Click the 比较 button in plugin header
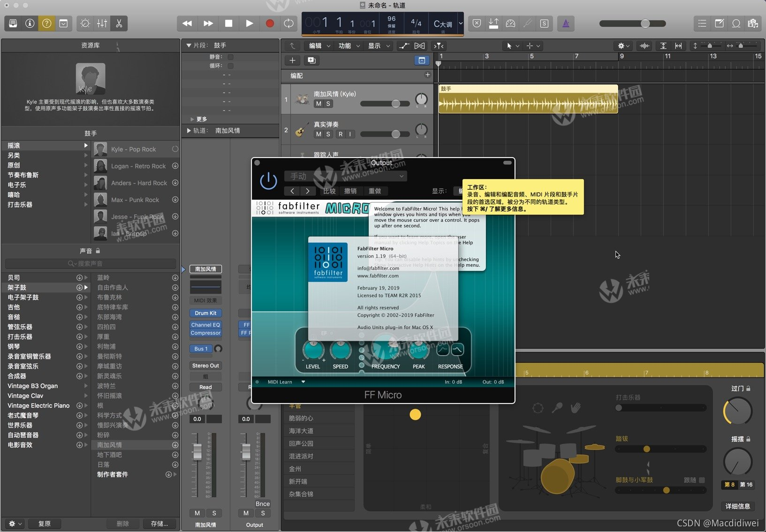This screenshot has height=532, width=766. click(x=329, y=191)
